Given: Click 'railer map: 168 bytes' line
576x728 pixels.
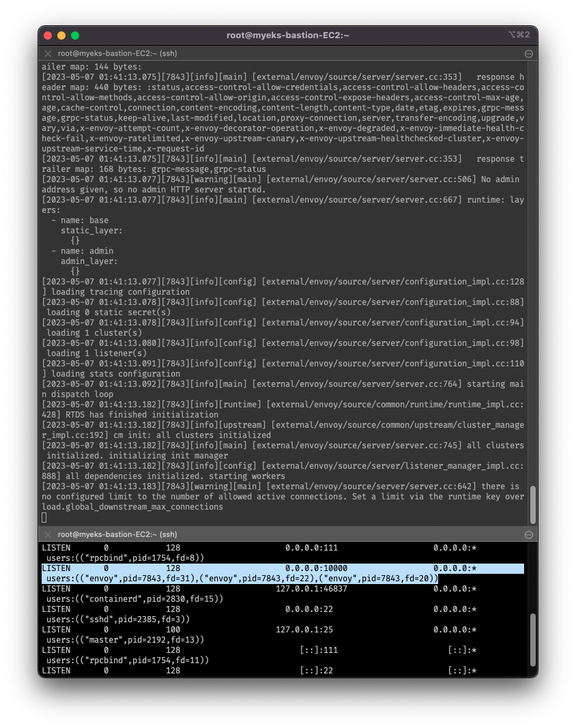Looking at the screenshot, I should click(x=154, y=169).
